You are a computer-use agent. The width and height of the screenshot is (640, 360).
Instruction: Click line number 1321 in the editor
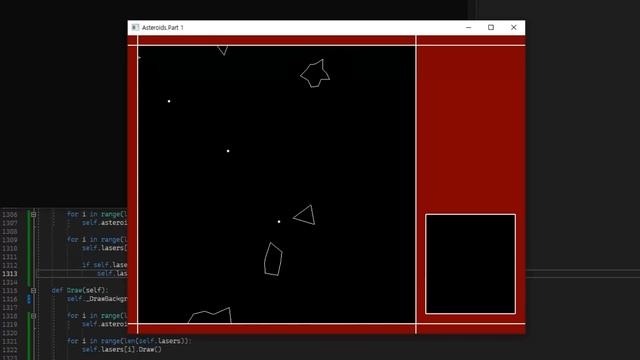(x=10, y=341)
